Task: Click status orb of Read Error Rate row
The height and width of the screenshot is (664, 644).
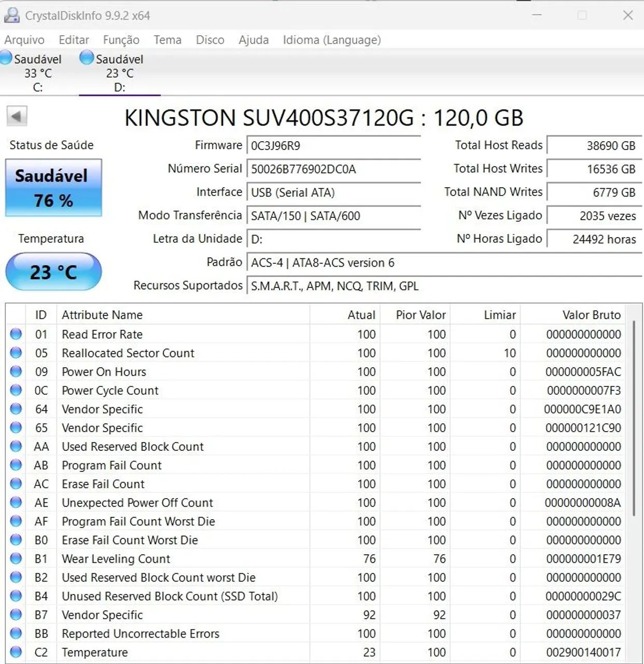Action: pyautogui.click(x=16, y=334)
